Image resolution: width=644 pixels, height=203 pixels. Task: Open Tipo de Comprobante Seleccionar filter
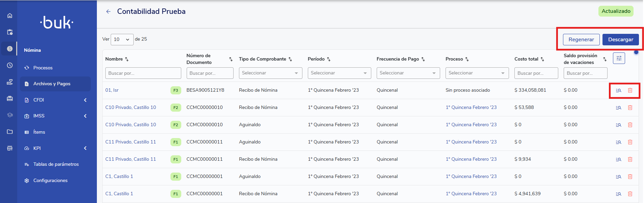click(270, 73)
